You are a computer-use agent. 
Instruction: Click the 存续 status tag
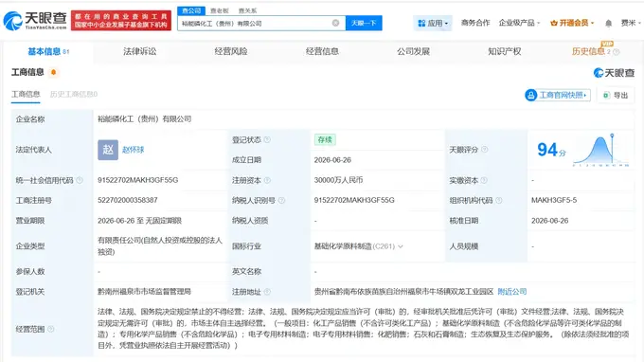tap(325, 139)
